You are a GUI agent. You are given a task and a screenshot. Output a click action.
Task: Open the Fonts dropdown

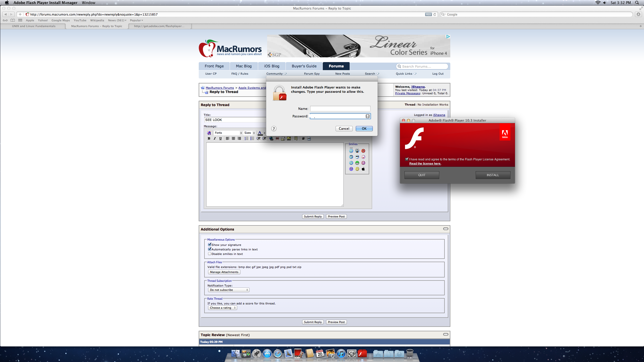pos(228,133)
